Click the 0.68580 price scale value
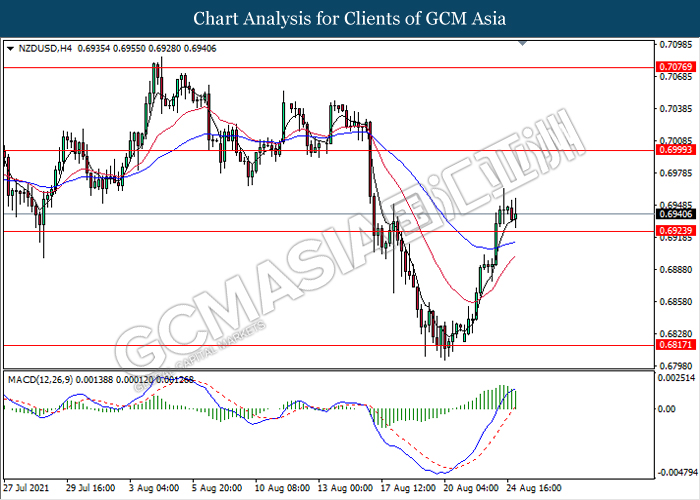 pos(676,302)
